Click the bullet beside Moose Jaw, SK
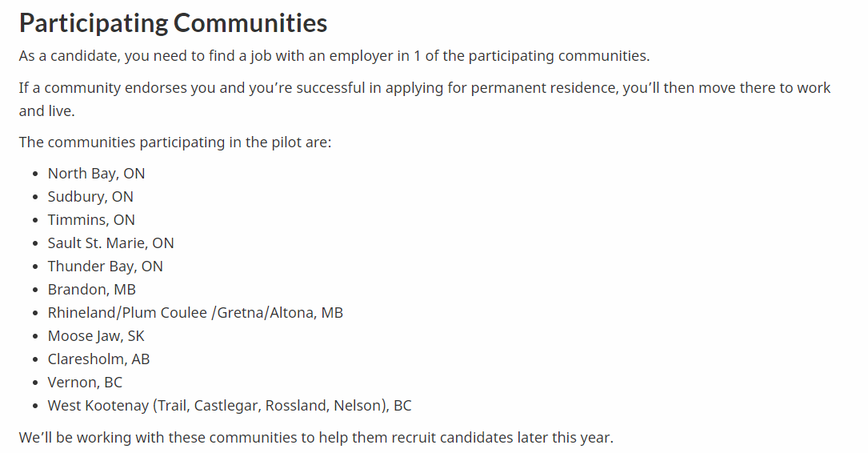This screenshot has width=868, height=453. point(35,337)
